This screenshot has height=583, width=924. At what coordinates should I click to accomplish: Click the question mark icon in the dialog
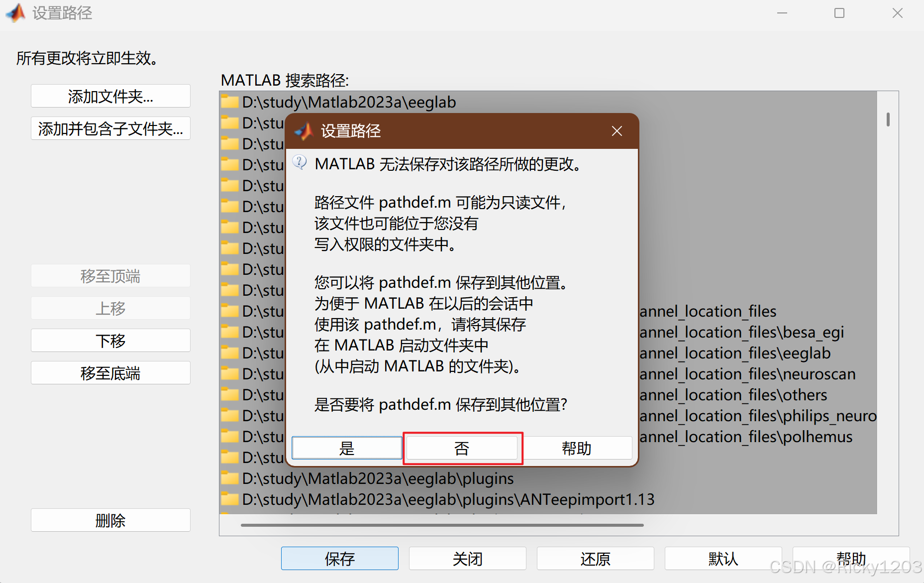pos(299,161)
